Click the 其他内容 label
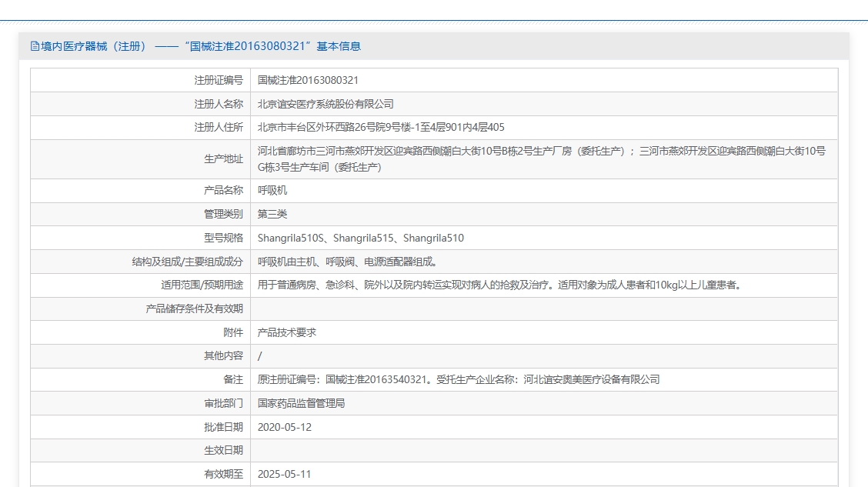Image resolution: width=868 pixels, height=487 pixels. point(224,356)
